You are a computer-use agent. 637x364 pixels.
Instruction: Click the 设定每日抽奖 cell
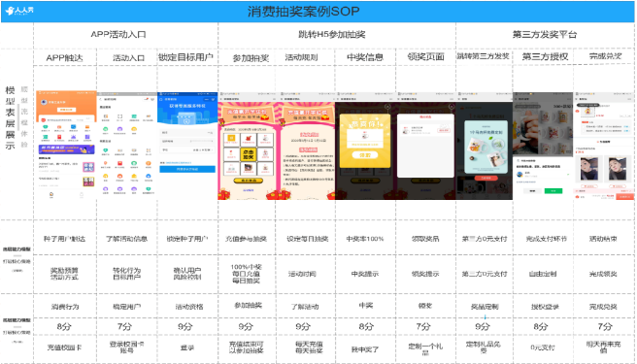pyautogui.click(x=308, y=239)
